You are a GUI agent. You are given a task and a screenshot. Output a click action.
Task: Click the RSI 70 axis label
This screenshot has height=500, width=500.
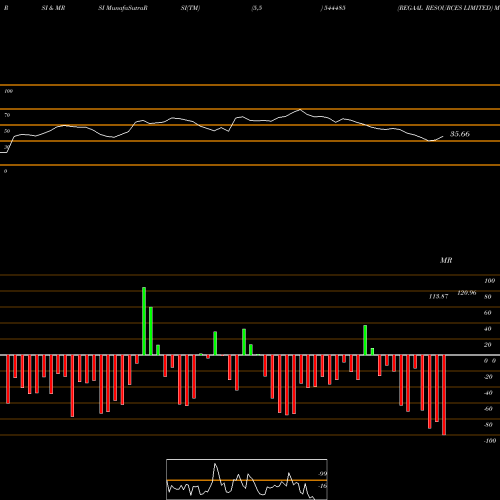coord(7,115)
